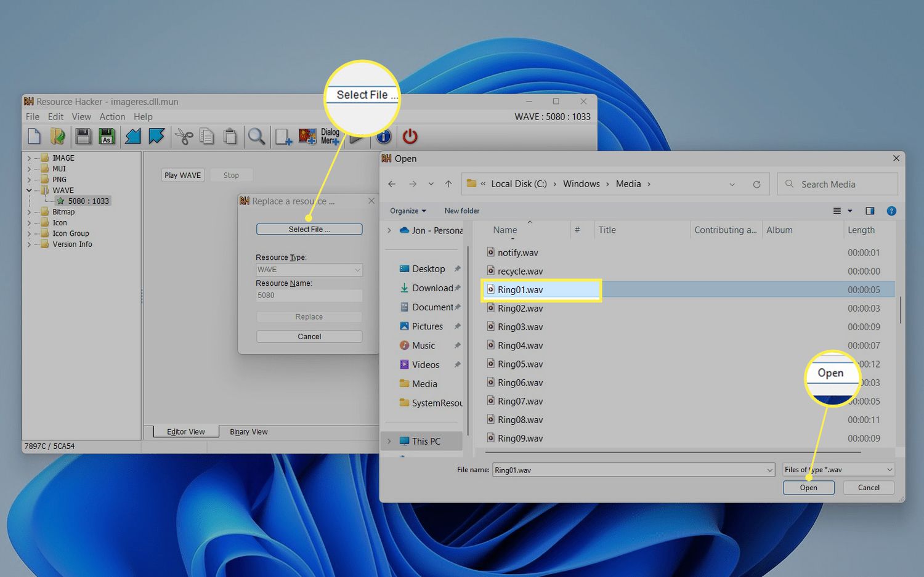Screen dimensions: 924x577
Task: Click the New folder button
Action: 462,211
